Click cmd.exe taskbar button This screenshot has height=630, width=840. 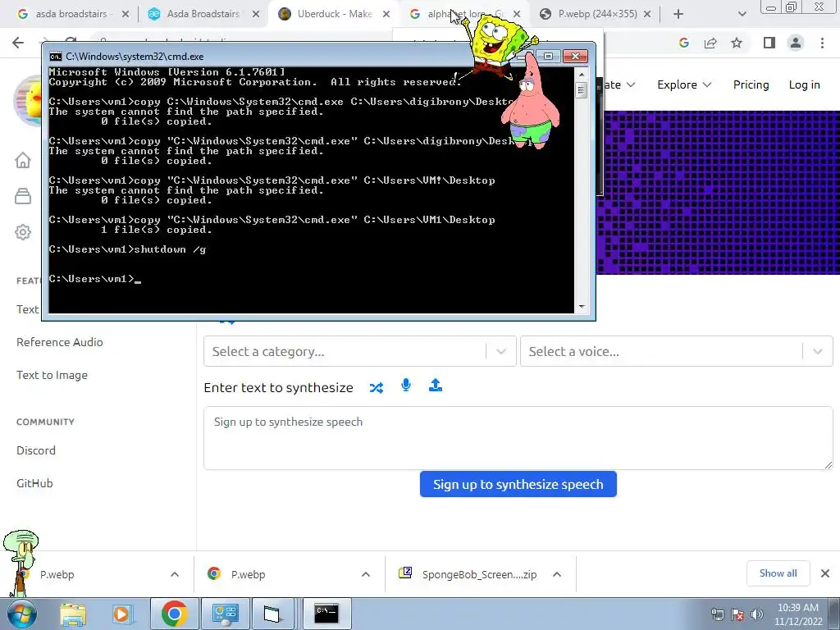coord(326,614)
